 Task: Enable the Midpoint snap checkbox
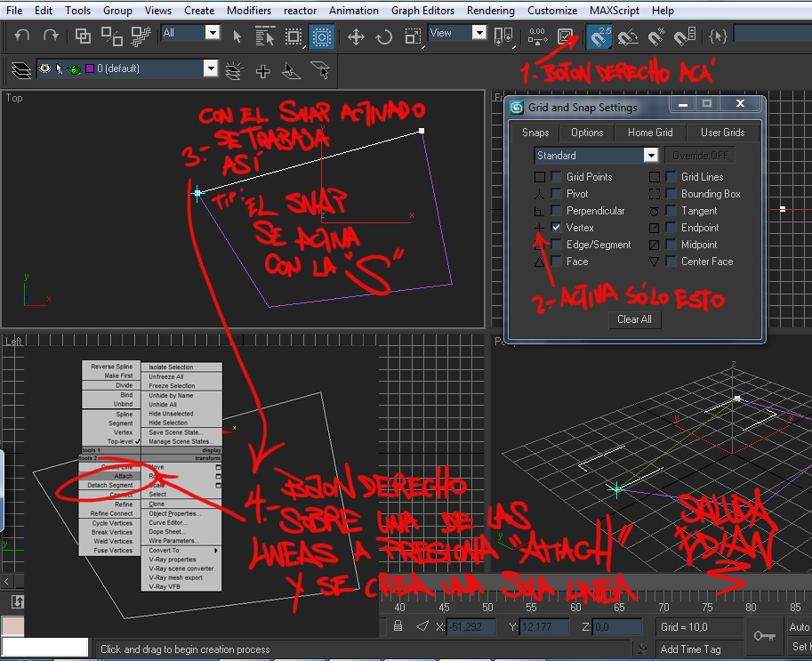coord(671,245)
